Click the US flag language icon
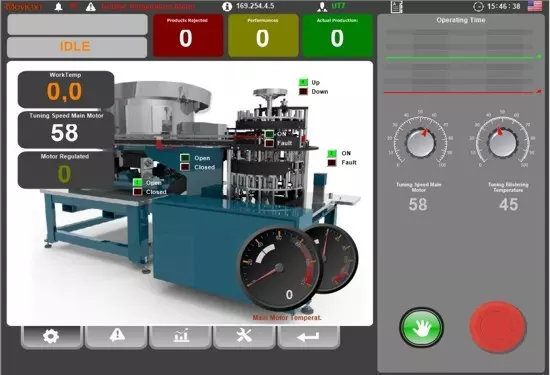This screenshot has height=375, width=550. (x=535, y=6)
